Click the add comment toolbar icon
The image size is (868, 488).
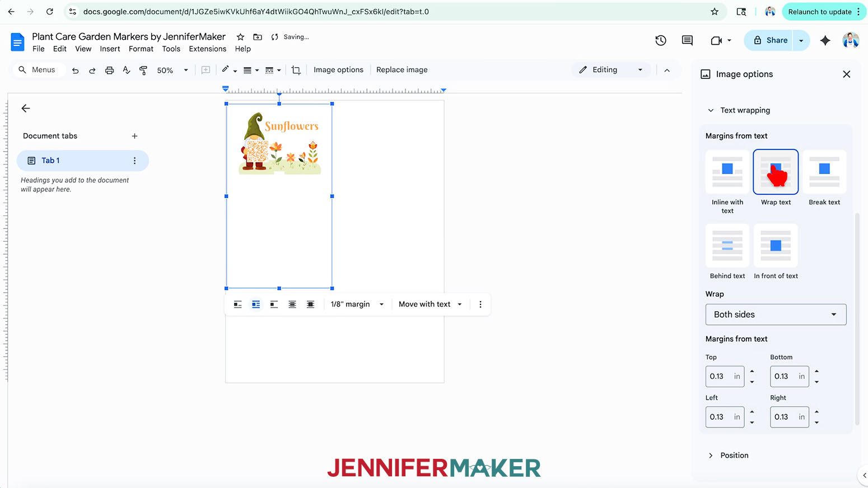point(206,70)
